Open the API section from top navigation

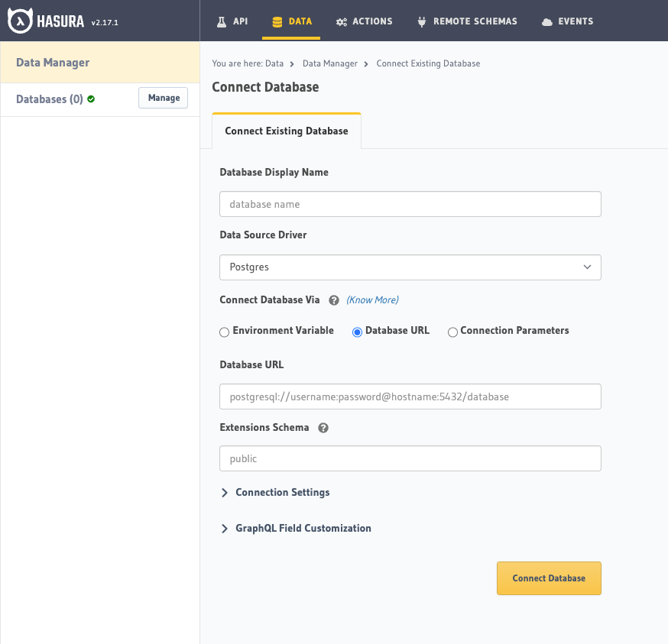[x=232, y=21]
